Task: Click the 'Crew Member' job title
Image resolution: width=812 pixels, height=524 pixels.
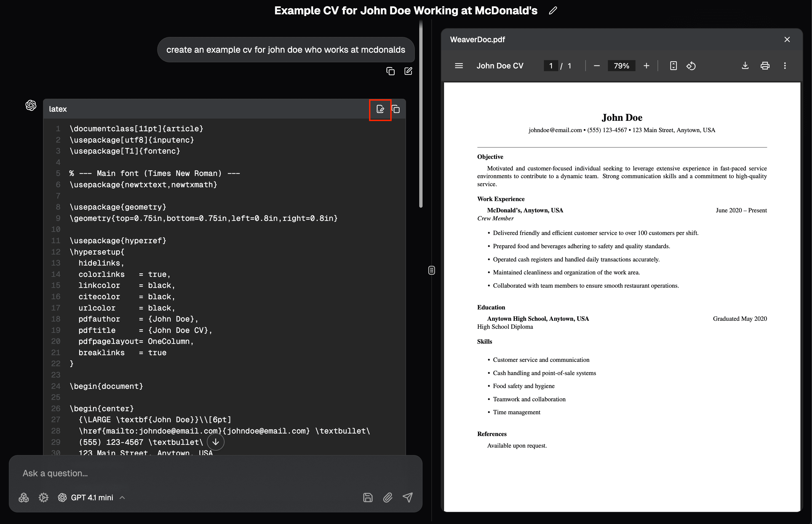Action: click(x=495, y=218)
